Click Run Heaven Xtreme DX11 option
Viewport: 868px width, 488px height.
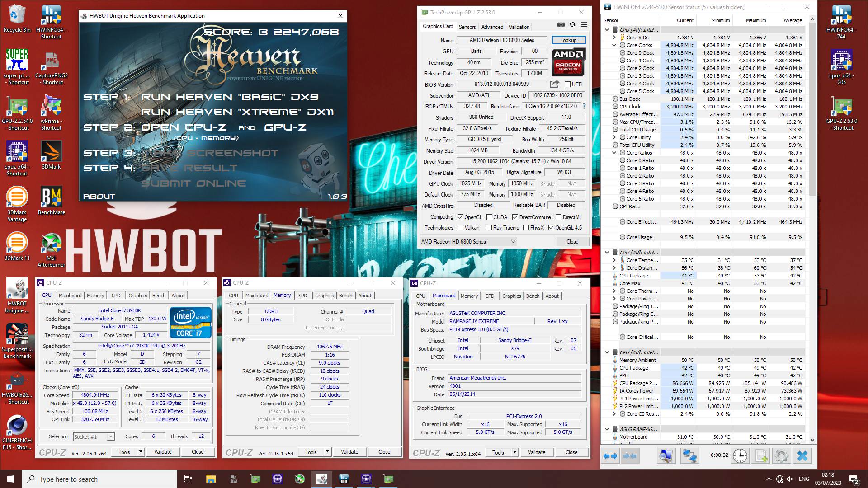237,112
